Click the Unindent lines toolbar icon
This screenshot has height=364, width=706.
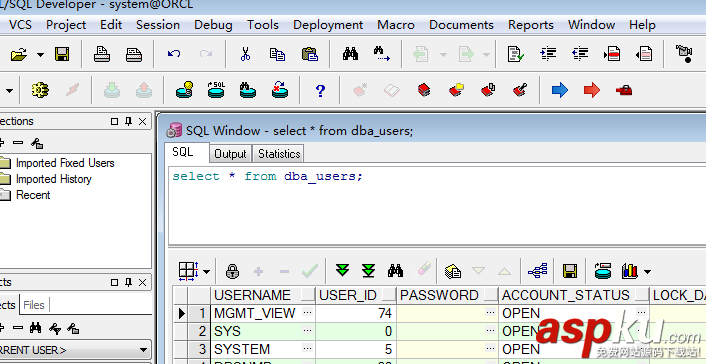point(580,55)
